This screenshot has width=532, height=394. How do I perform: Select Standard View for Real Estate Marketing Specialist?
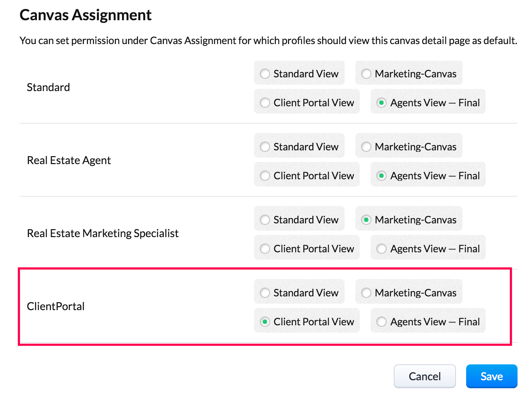(265, 220)
